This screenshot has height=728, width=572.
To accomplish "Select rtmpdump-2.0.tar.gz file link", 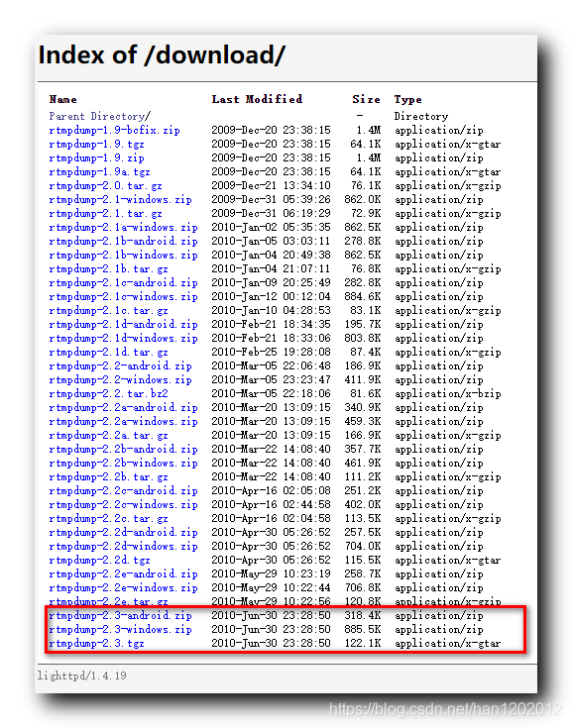I will (x=105, y=186).
